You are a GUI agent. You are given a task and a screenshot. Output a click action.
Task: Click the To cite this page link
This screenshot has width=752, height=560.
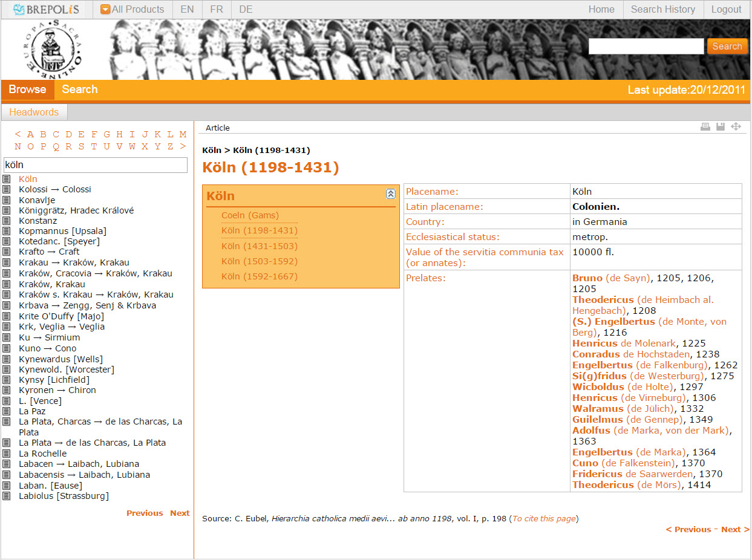544,519
